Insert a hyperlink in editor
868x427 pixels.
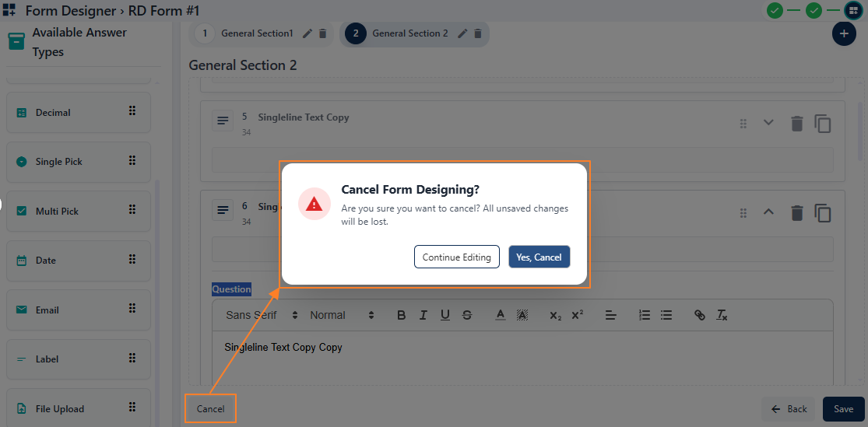pos(700,315)
